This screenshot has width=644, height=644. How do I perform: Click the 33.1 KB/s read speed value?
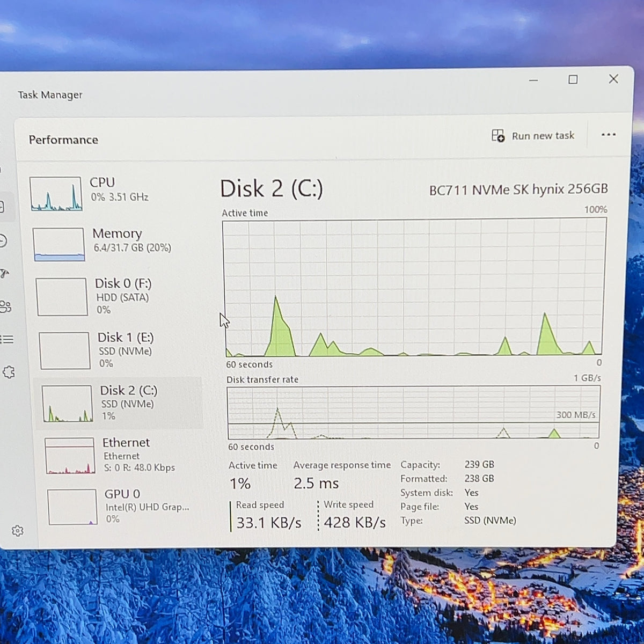[269, 523]
